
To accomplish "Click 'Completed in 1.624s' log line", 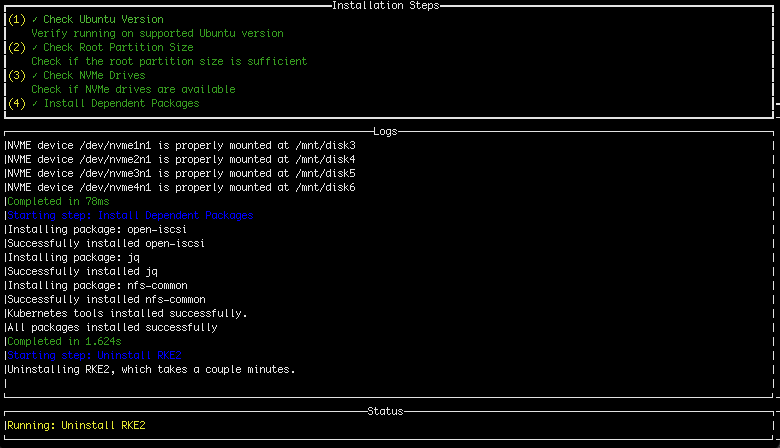I will [64, 341].
